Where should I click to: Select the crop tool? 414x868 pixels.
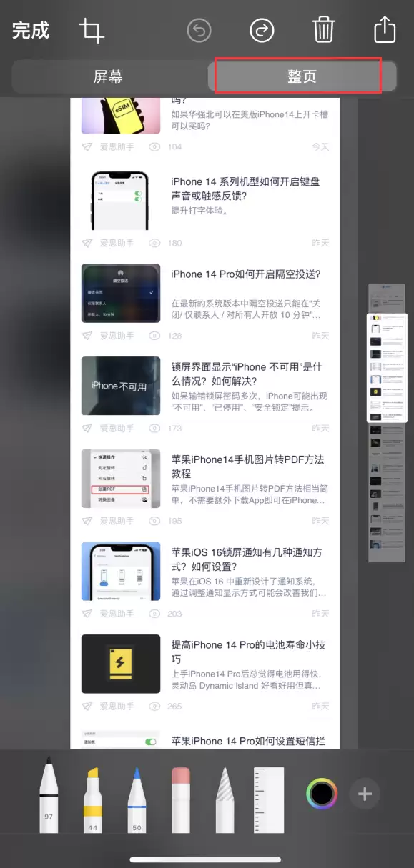tap(92, 31)
